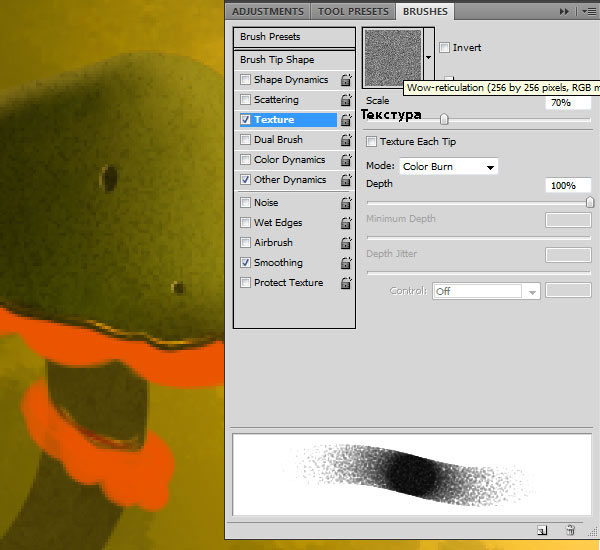This screenshot has height=550, width=600.
Task: Click the Minimum Depth value field
Action: 568,220
